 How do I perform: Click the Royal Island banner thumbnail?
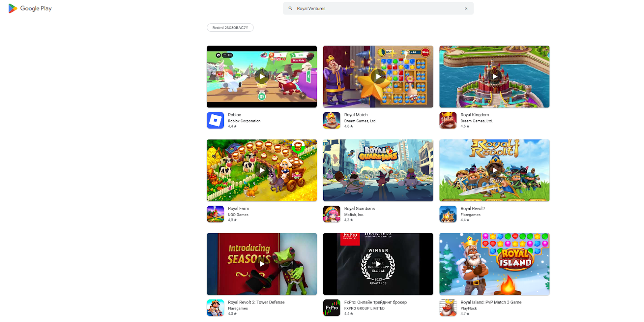coord(494,264)
